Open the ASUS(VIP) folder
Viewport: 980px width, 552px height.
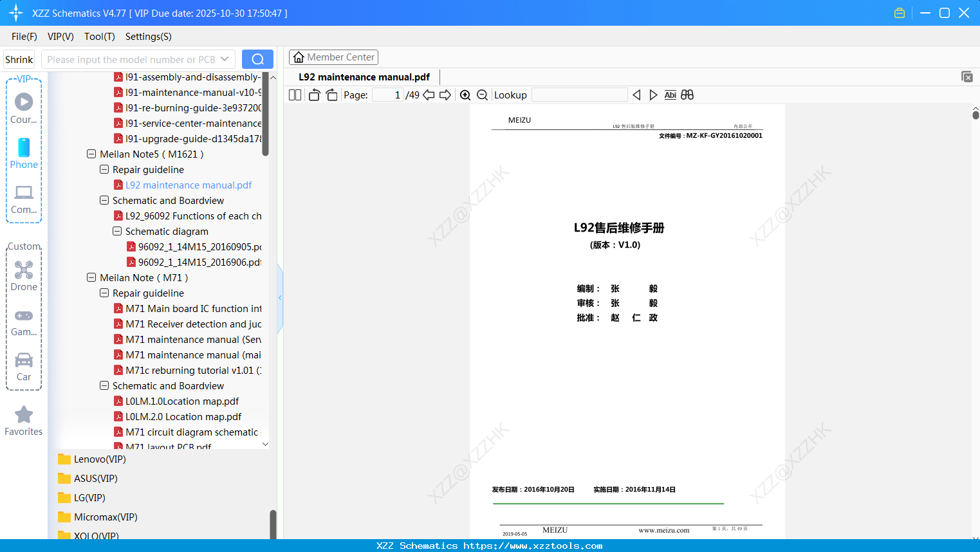88,479
